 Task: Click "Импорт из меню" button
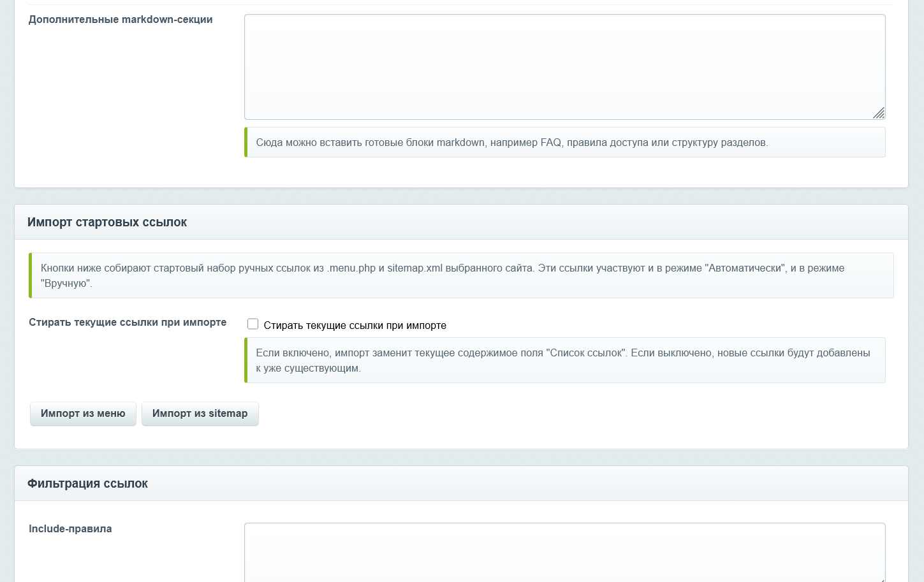[x=83, y=414]
